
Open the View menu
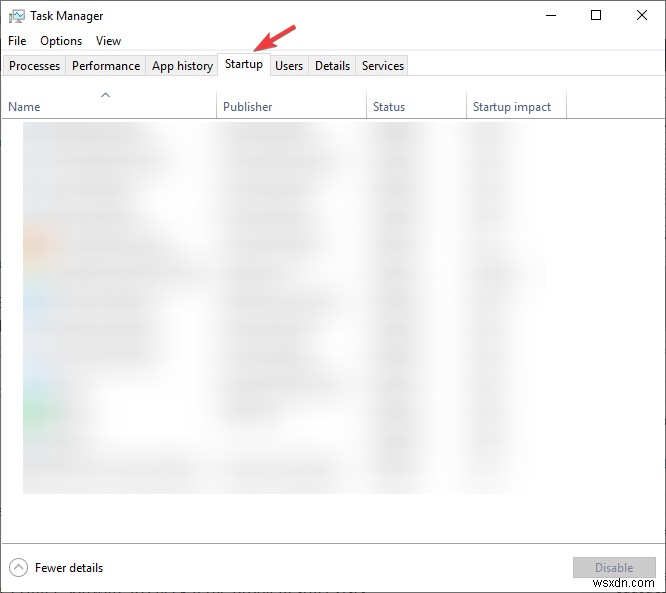coord(108,41)
